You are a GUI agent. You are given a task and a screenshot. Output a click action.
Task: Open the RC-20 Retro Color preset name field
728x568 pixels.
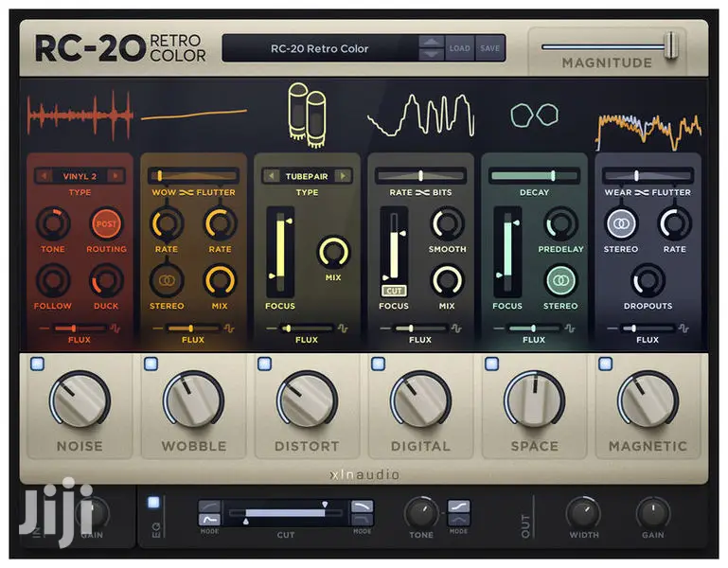(320, 48)
